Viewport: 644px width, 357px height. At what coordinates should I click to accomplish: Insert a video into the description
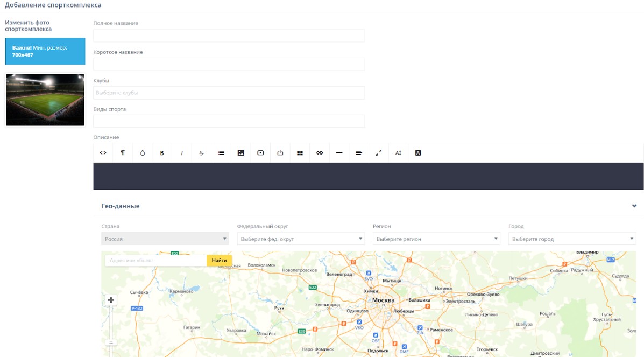260,153
